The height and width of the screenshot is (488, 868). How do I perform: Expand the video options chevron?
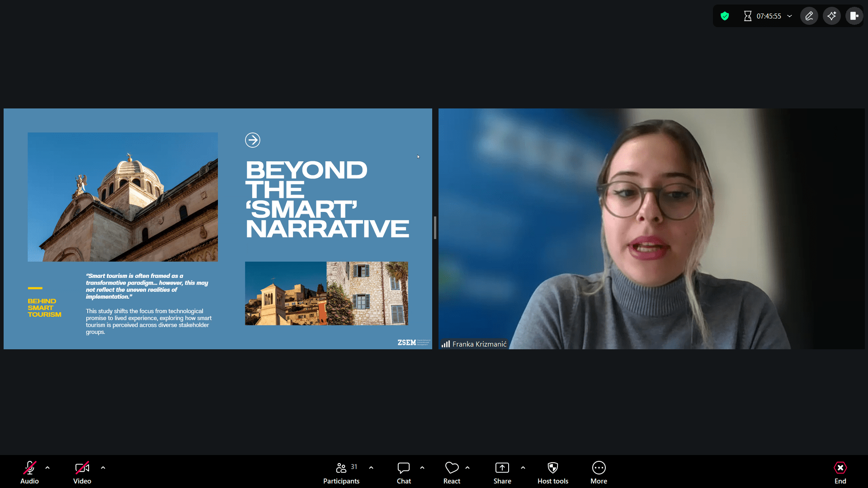(103, 468)
